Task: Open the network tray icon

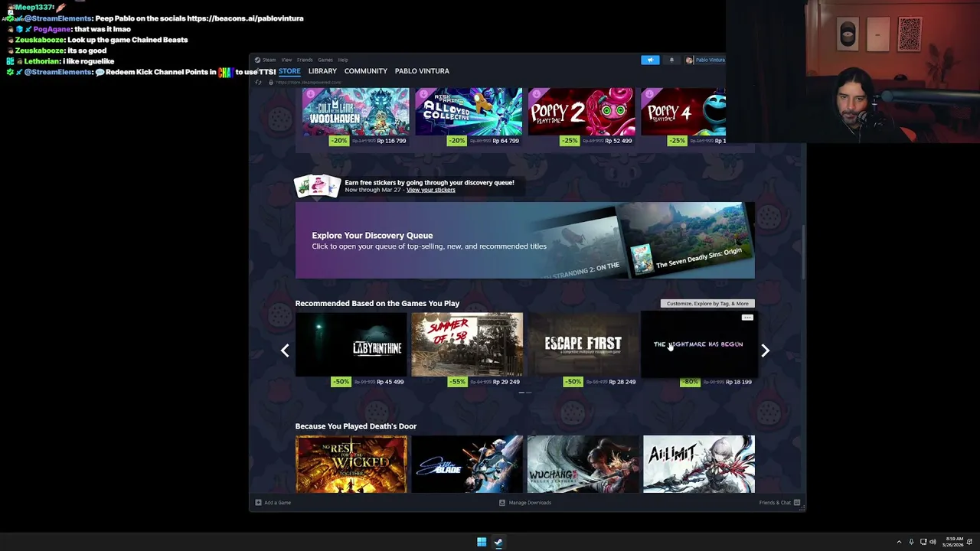Action: point(923,542)
